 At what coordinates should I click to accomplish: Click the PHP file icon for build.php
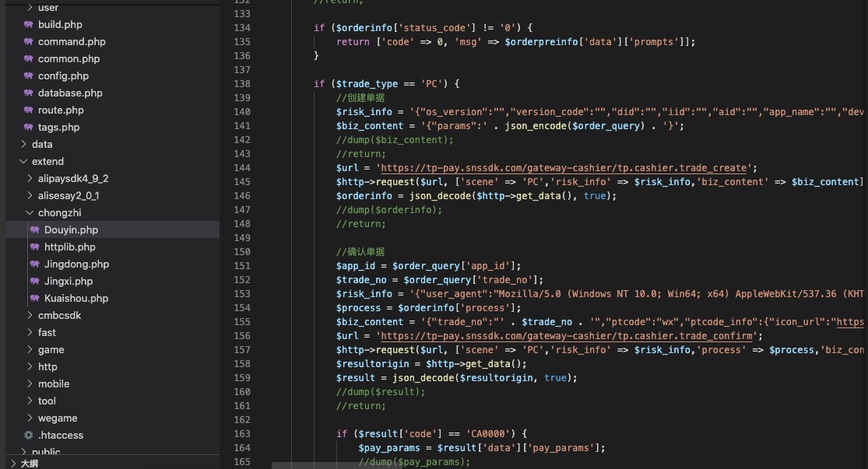tap(29, 25)
